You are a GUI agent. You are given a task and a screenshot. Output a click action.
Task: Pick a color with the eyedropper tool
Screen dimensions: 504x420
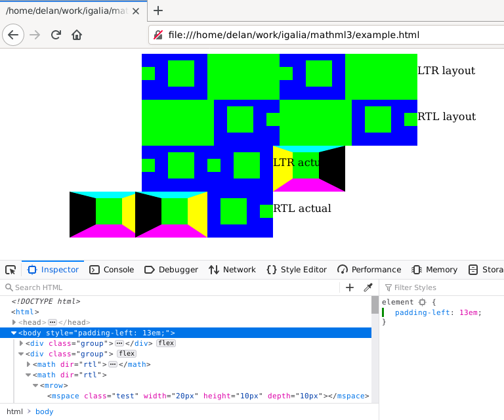pyautogui.click(x=367, y=287)
